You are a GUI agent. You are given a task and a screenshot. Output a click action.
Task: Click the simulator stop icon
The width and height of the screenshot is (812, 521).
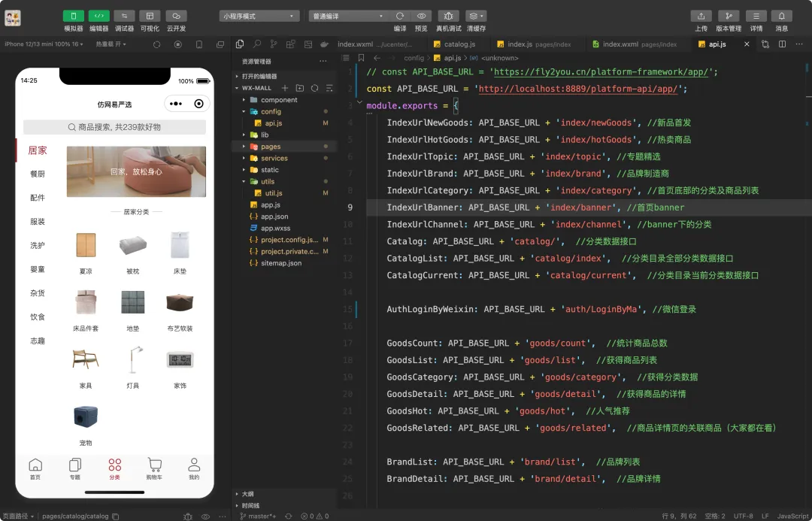pos(178,44)
